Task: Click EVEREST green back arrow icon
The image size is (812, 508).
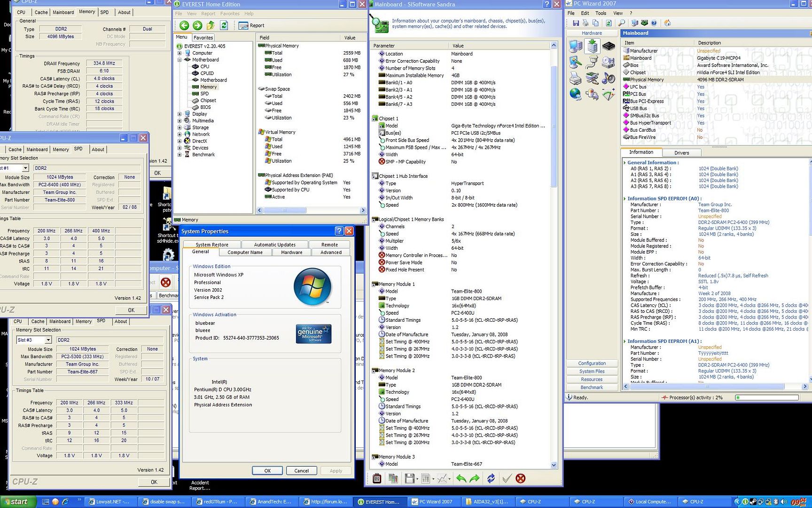Action: pos(184,25)
